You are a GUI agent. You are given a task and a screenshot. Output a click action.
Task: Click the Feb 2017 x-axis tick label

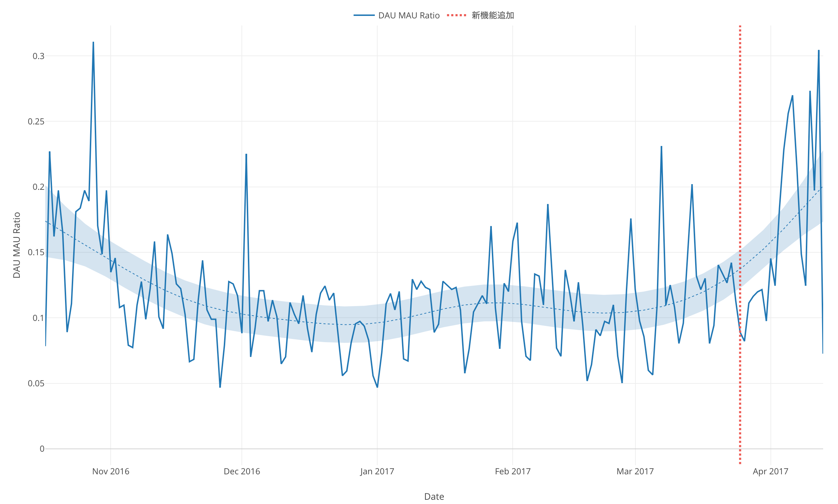click(x=513, y=471)
